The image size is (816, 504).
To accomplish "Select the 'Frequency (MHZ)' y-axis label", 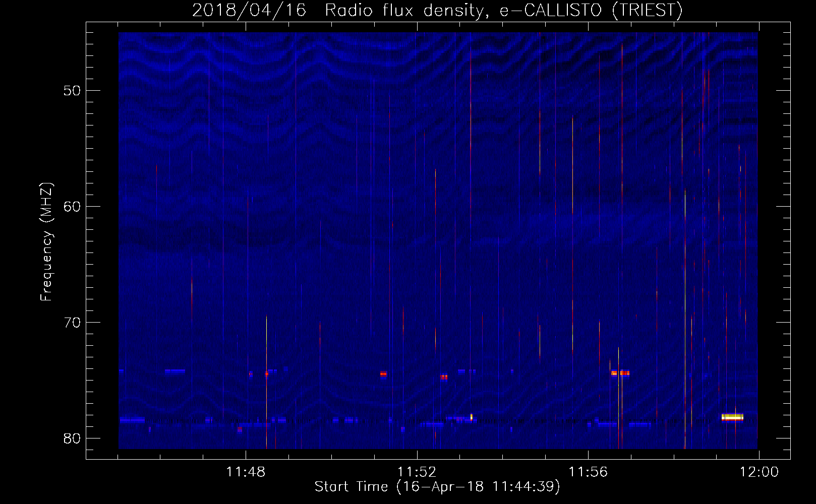I will [x=46, y=242].
